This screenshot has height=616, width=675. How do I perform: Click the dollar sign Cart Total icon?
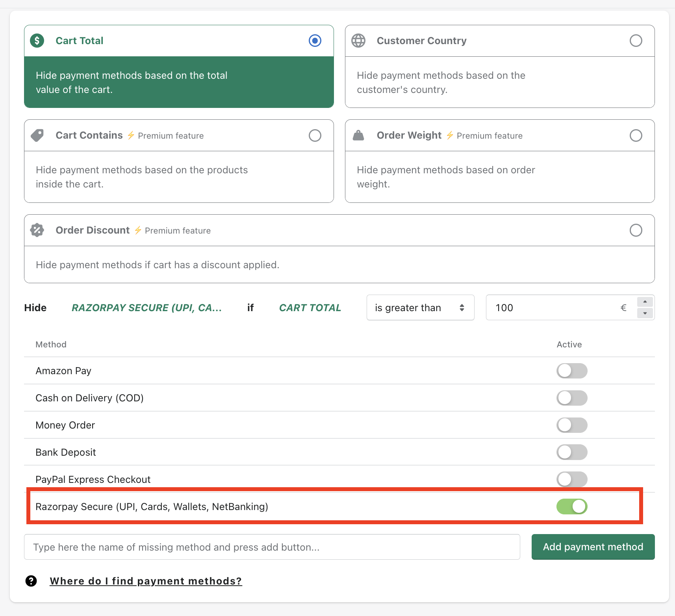click(37, 41)
